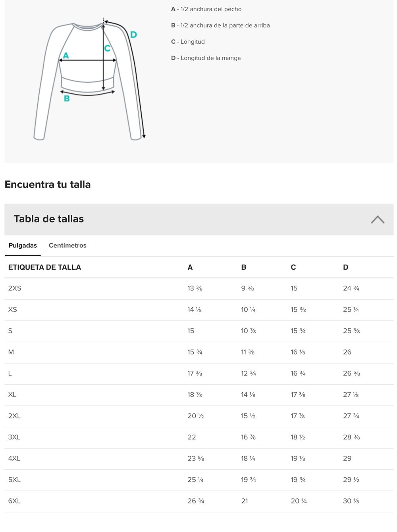
Task: Click the ETIQUETA DE TALLA column header
Action: 44,267
